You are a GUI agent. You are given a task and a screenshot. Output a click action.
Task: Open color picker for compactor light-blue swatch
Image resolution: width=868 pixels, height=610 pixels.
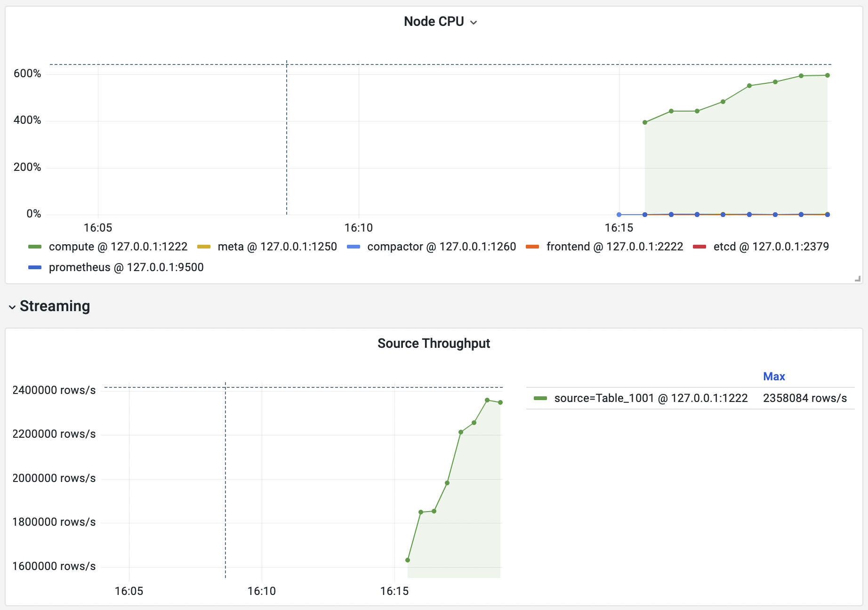[353, 247]
